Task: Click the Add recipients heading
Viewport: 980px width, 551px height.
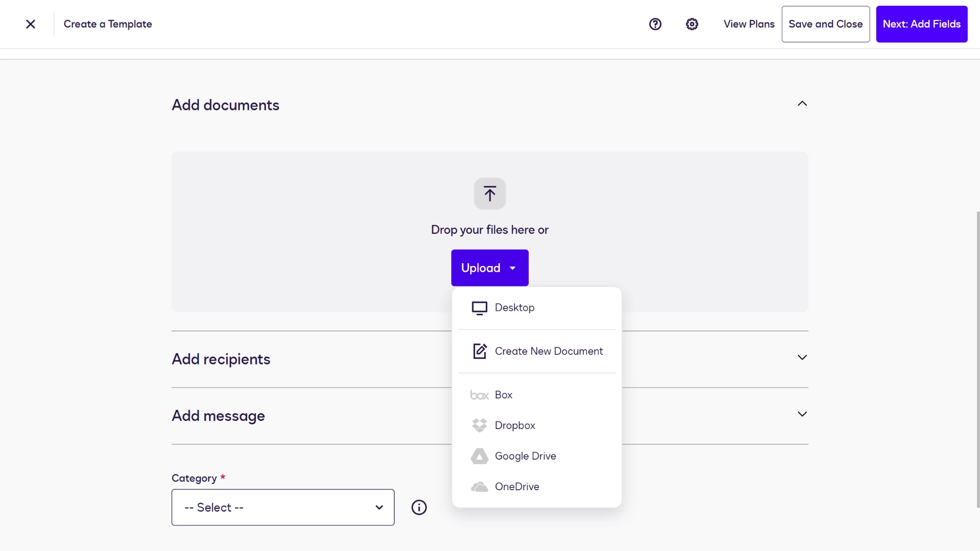Action: 221,359
